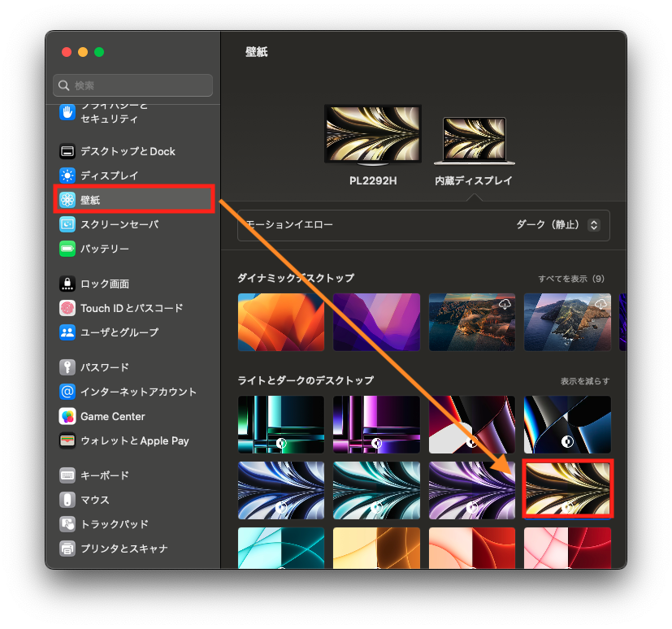Viewport: 672px width, 629px height.
Task: Open パスワード settings in the sidebar
Action: click(94, 367)
